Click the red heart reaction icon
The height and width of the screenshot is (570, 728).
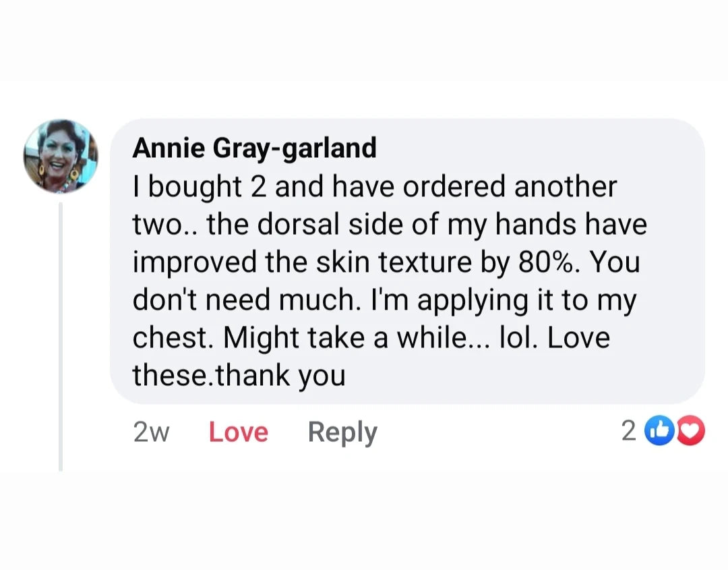point(690,431)
